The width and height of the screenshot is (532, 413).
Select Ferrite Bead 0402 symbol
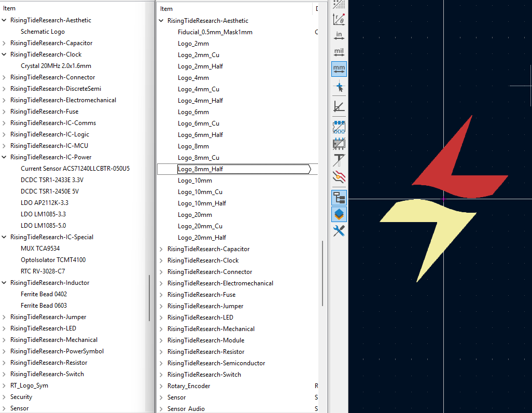tap(44, 294)
